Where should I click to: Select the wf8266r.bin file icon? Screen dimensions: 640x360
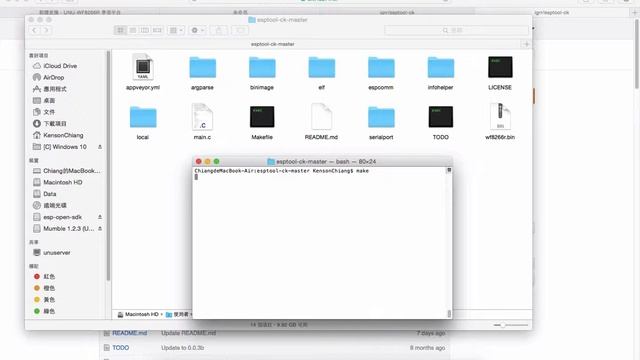point(500,117)
